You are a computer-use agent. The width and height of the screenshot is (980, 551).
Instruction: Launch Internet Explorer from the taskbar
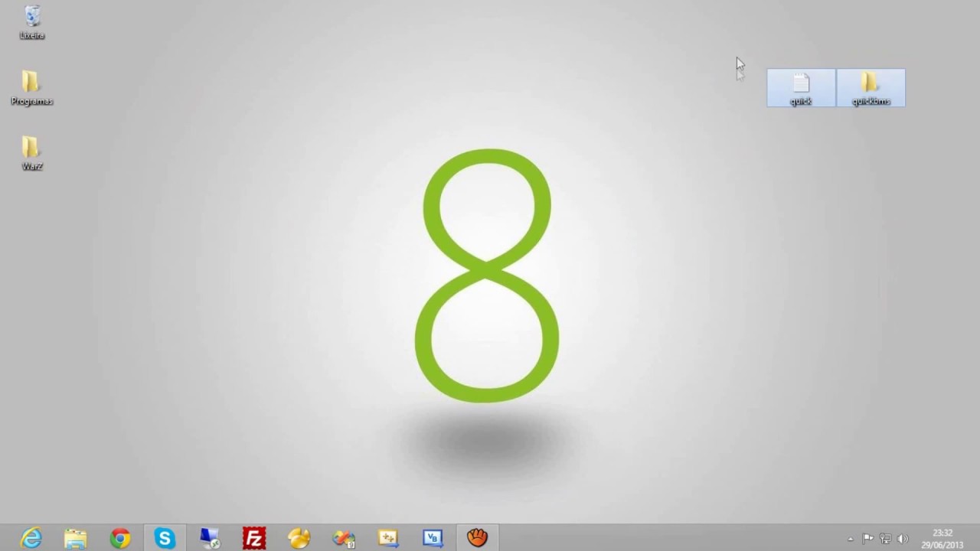pyautogui.click(x=31, y=538)
